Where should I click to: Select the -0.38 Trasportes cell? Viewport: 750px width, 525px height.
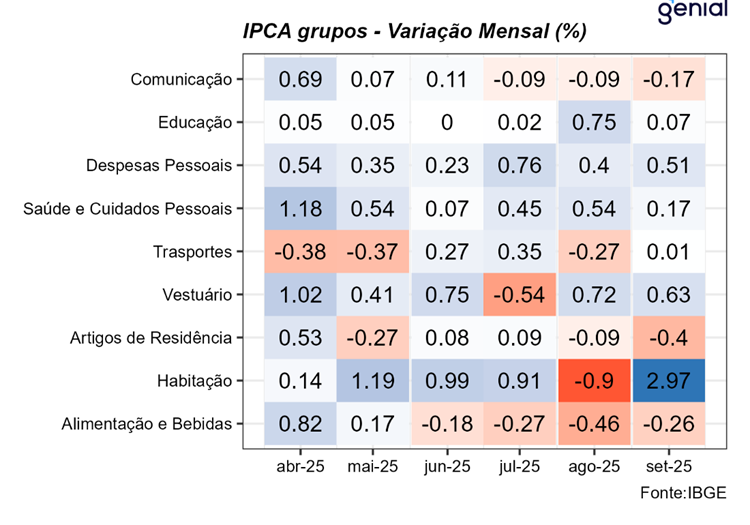[x=299, y=251]
